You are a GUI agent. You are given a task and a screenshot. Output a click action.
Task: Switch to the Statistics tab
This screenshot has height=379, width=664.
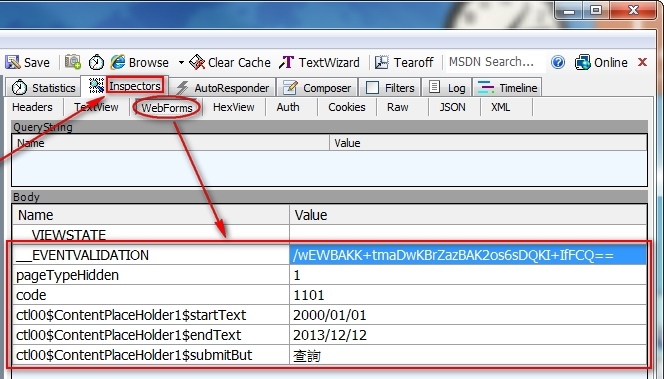43,88
